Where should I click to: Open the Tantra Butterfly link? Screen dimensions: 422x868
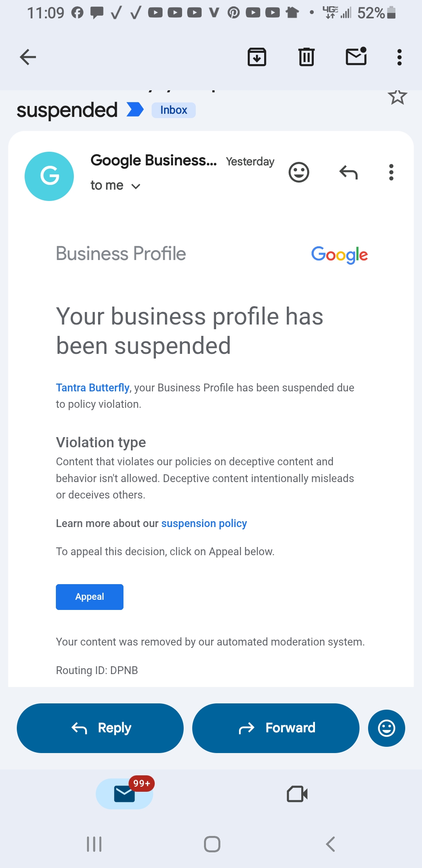click(x=93, y=387)
